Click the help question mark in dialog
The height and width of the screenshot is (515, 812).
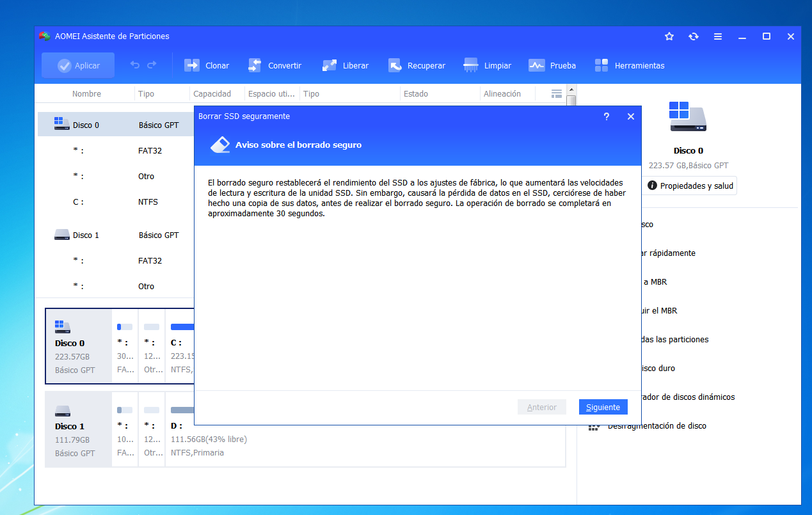coord(607,116)
